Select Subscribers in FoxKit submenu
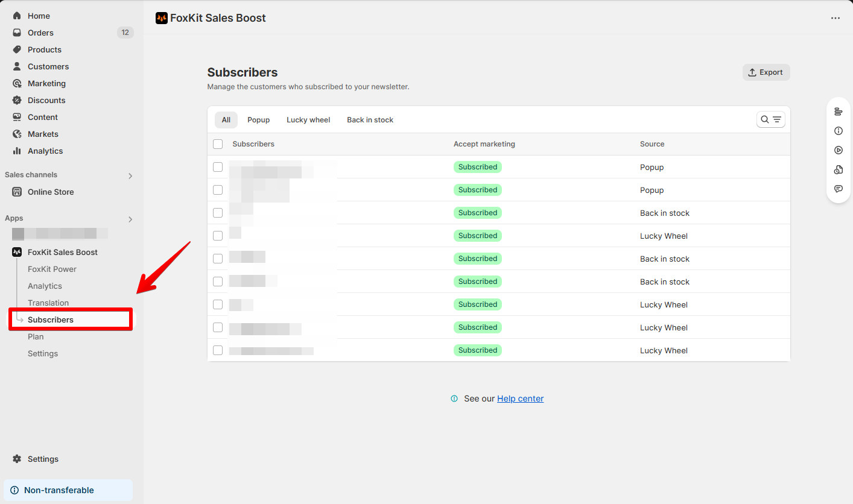 [51, 320]
